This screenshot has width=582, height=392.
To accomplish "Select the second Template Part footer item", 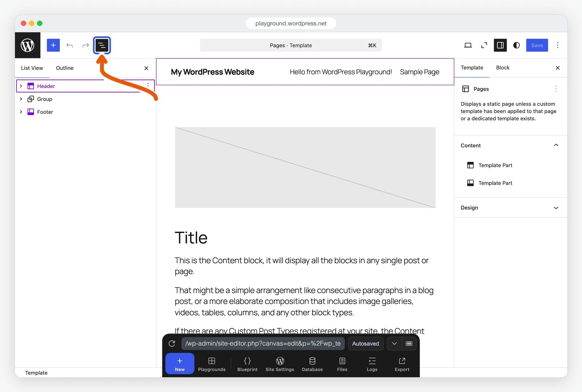I will (x=510, y=183).
